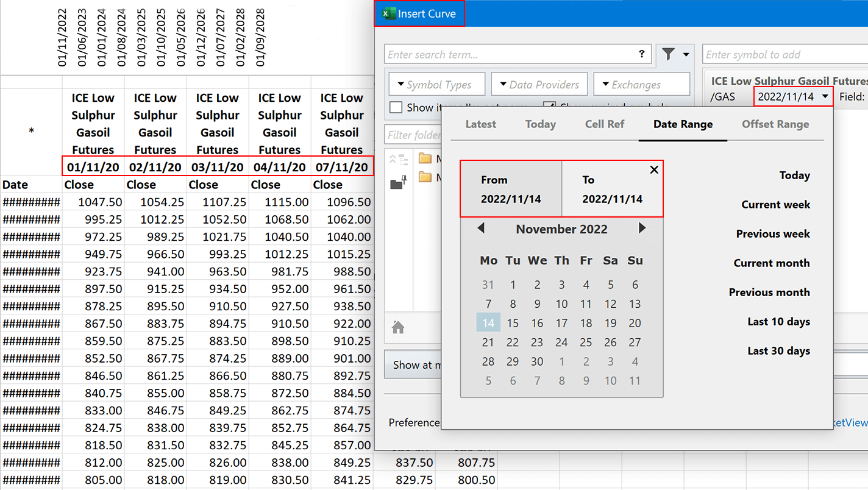Choose the Previous week quick range
This screenshot has height=490, width=868.
tap(773, 234)
